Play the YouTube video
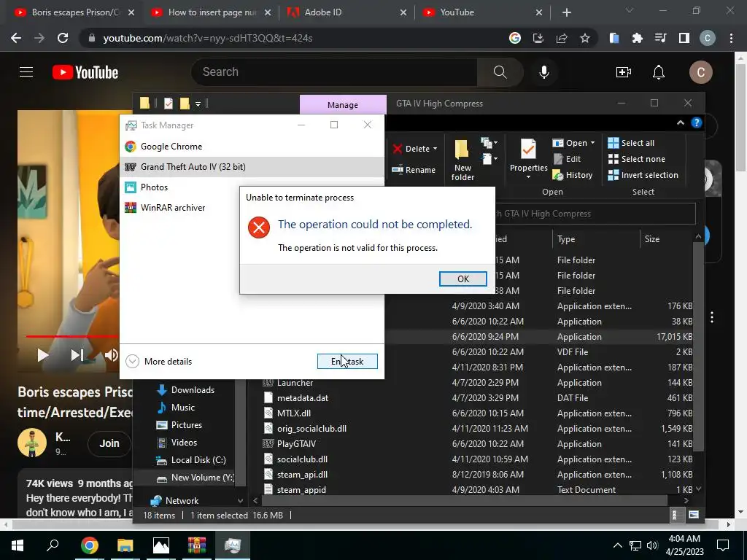This screenshot has height=560, width=747. pos(43,355)
